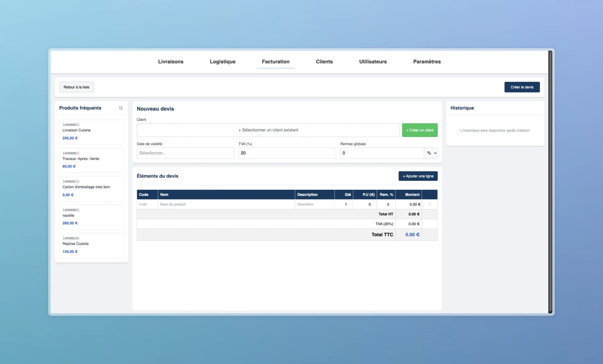Click the green Créer un client button

coord(420,130)
